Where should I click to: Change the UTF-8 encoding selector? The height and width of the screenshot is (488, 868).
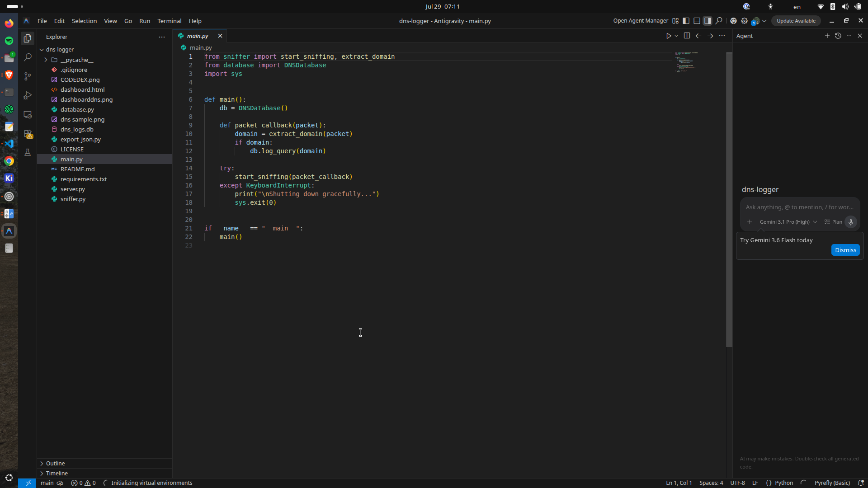tap(737, 483)
